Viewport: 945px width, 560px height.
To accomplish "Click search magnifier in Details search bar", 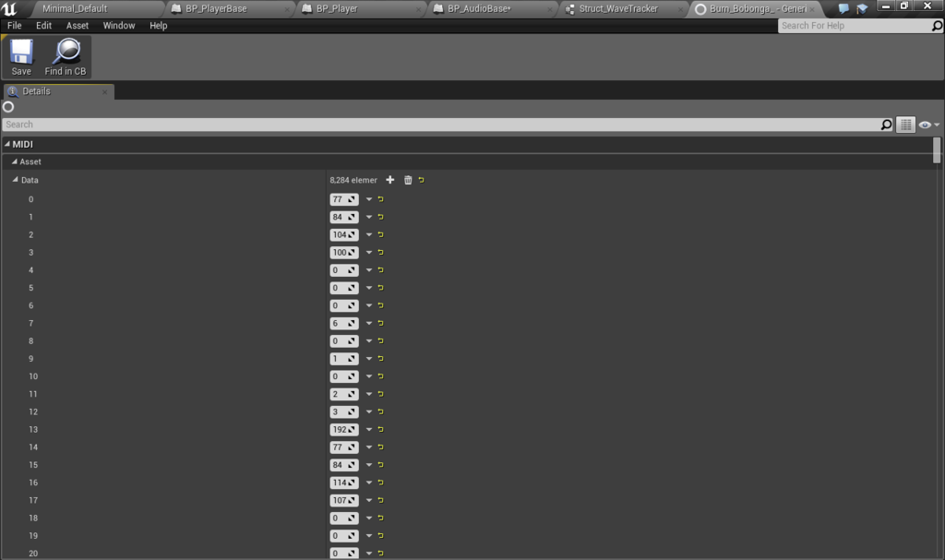I will tap(886, 125).
